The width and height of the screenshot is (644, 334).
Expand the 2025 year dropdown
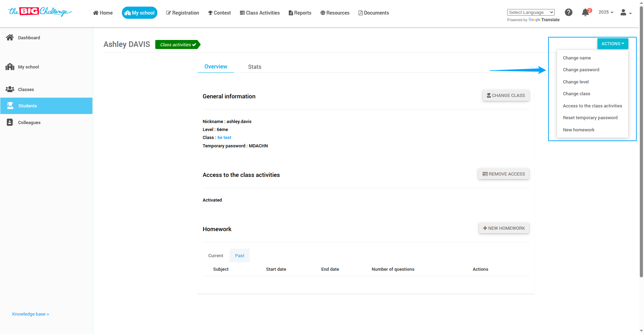(606, 12)
